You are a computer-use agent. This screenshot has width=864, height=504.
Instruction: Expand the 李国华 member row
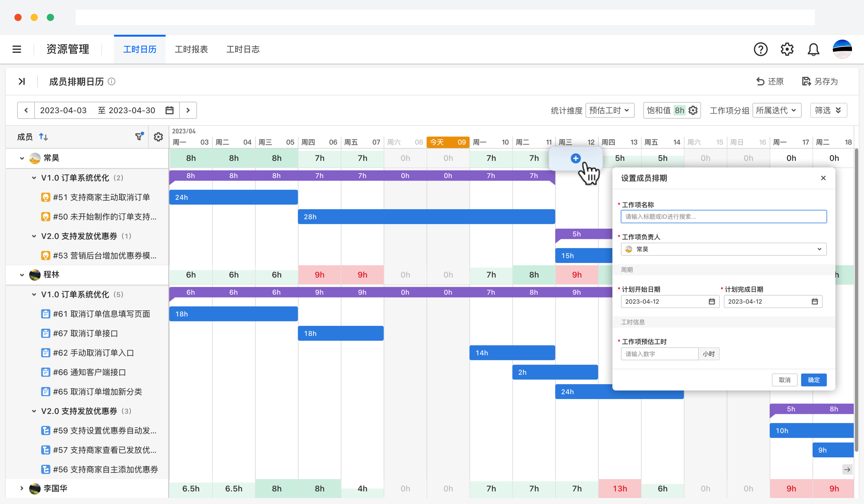tap(22, 488)
